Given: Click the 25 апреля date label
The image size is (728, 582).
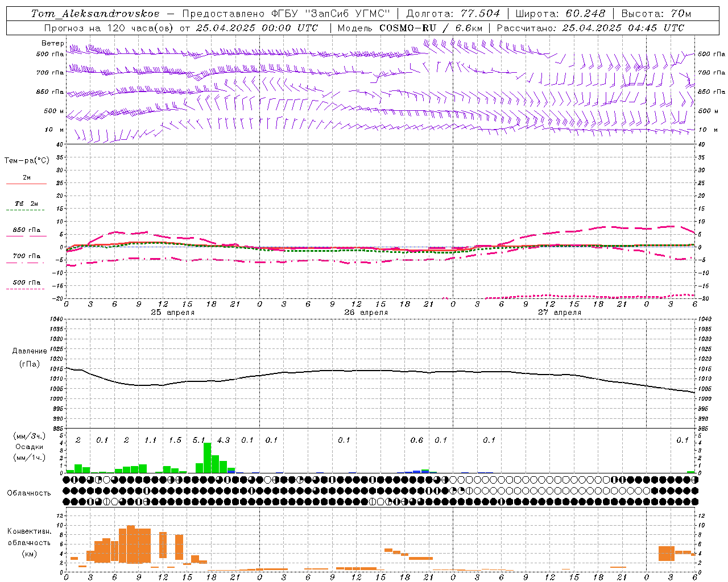Looking at the screenshot, I should 173,313.
